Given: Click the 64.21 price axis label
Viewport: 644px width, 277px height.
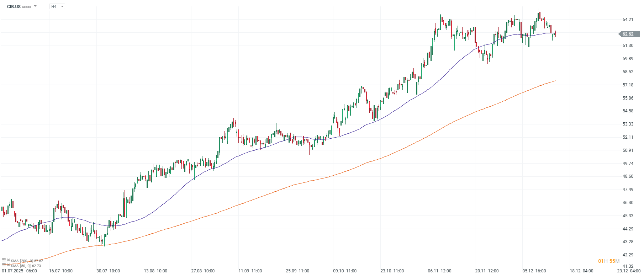Looking at the screenshot, I should 628,20.
